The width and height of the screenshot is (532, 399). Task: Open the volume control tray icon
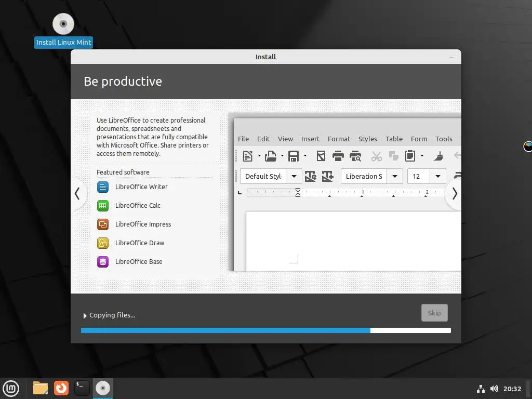pos(494,389)
